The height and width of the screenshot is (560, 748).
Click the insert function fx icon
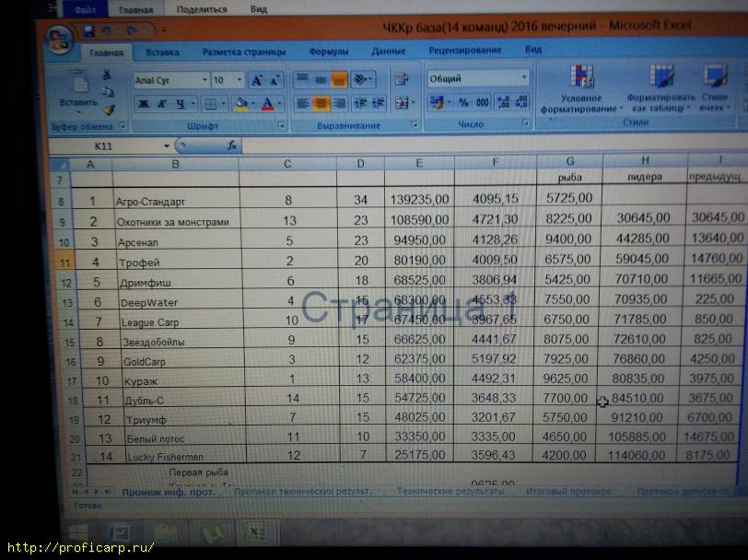tap(232, 146)
